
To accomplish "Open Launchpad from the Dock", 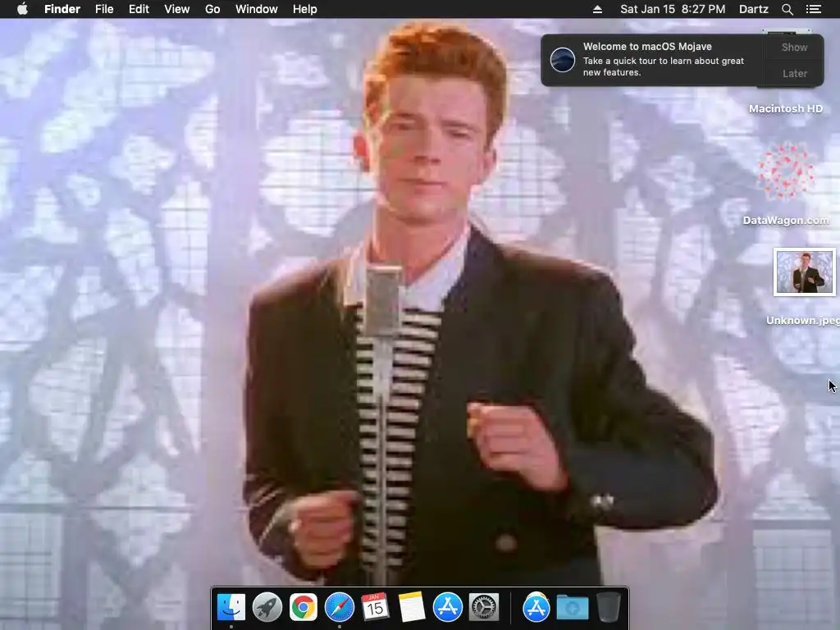I will click(267, 607).
